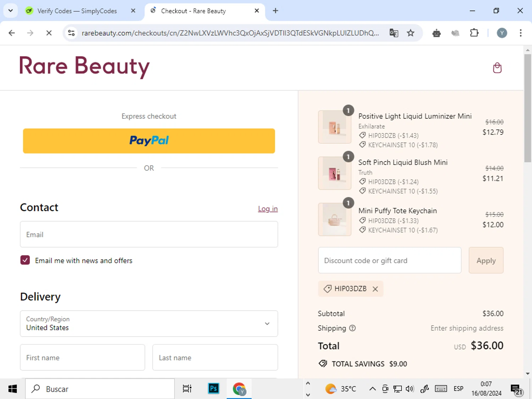Show hidden system tray icons
This screenshot has height=399, width=532.
(372, 389)
